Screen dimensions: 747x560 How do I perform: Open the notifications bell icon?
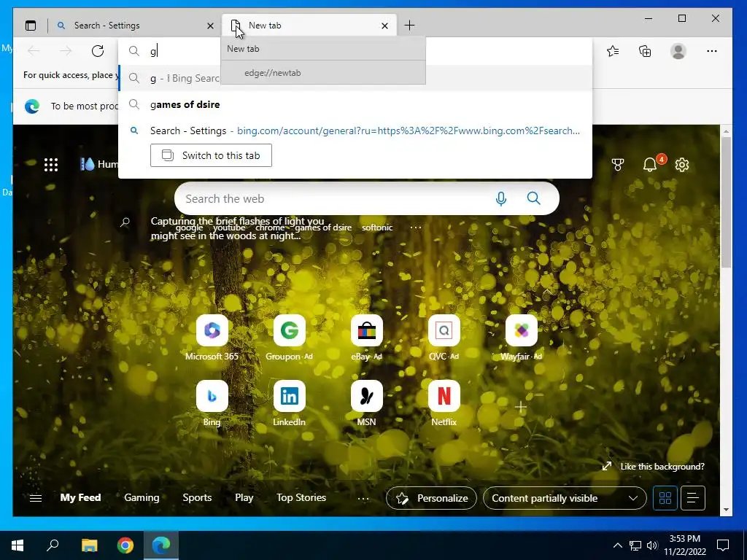(x=650, y=165)
